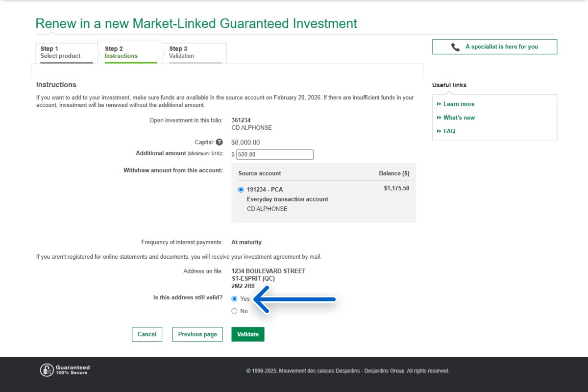Open the What's new link
Screen dimensions: 588x392
(x=459, y=118)
